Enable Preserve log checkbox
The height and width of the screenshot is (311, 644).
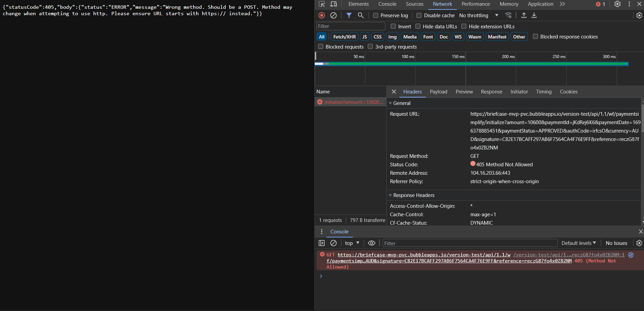coord(376,15)
